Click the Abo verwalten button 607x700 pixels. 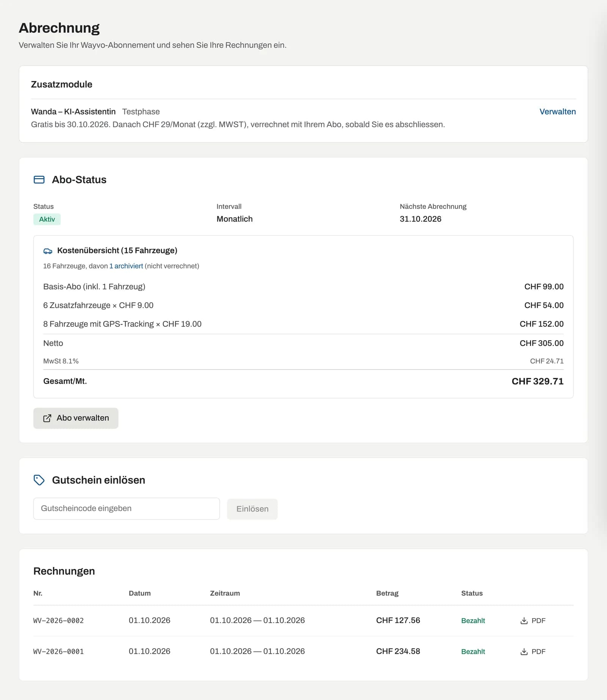pyautogui.click(x=76, y=418)
